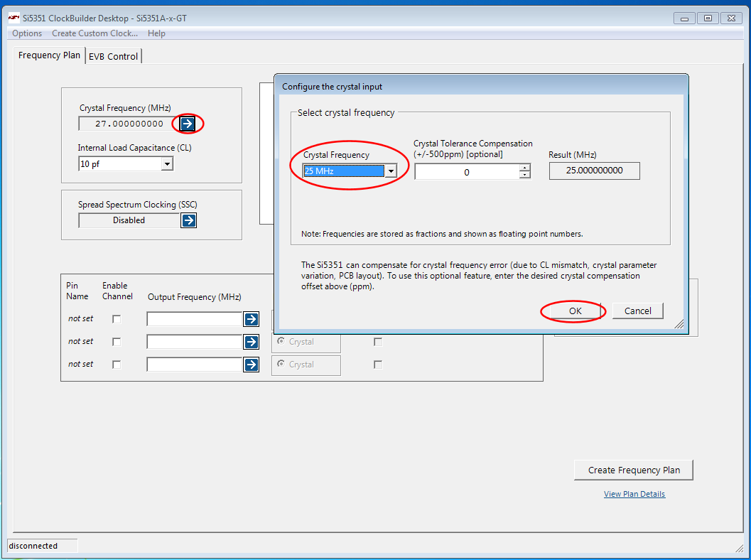Click the arrow icon beside Crystal Frequency 27.000000000
Screen dimensions: 751x560
coord(187,124)
